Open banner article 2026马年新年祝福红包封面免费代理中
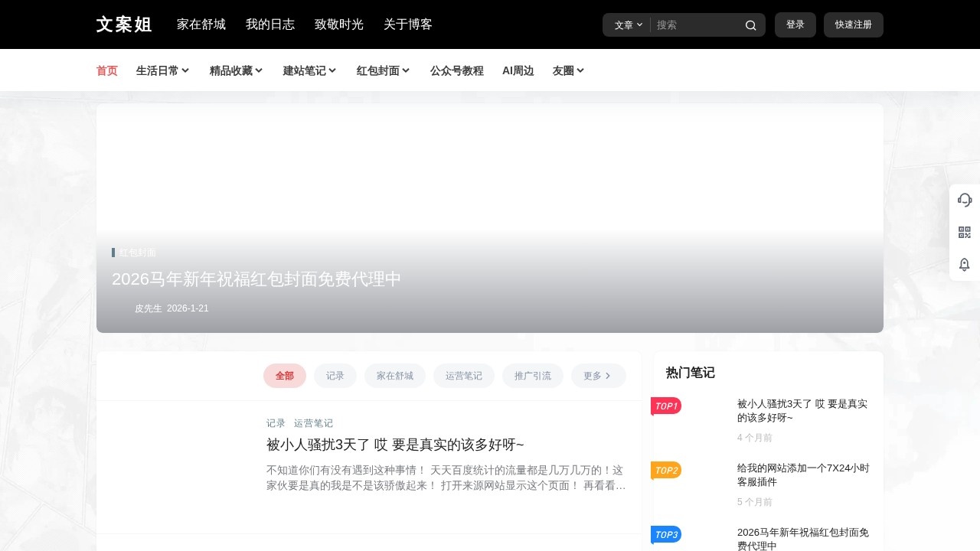 (x=256, y=279)
